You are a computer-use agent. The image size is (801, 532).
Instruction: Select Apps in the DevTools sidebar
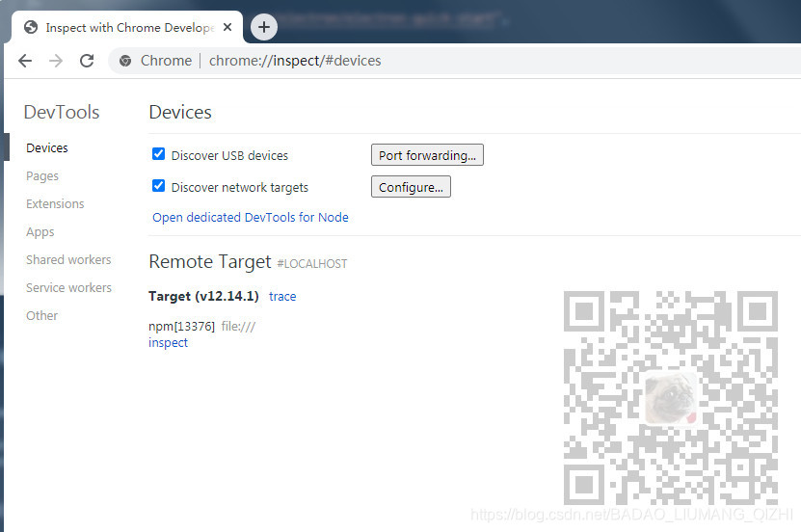[40, 232]
